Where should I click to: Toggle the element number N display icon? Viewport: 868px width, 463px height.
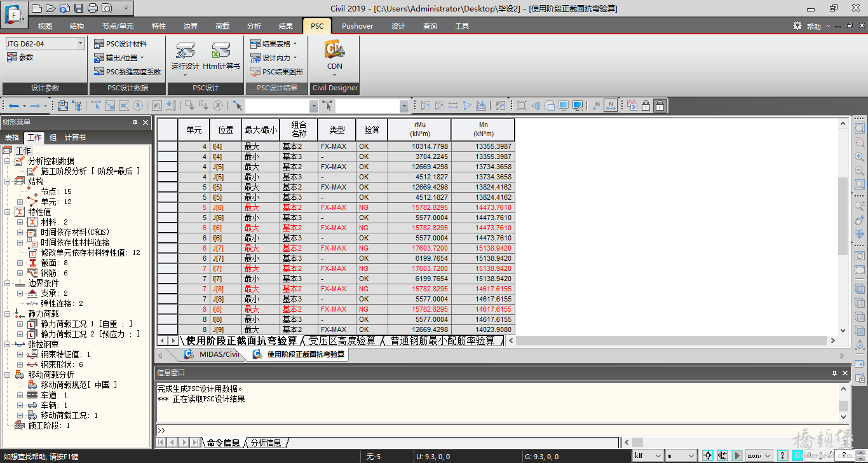tap(610, 106)
